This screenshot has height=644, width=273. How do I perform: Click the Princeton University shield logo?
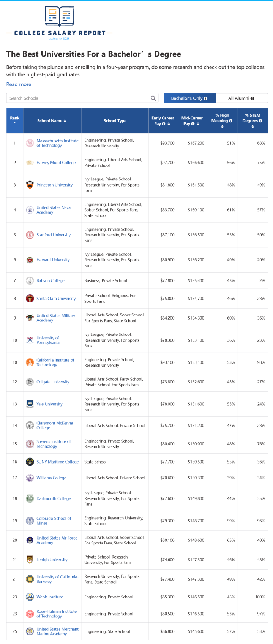point(30,185)
